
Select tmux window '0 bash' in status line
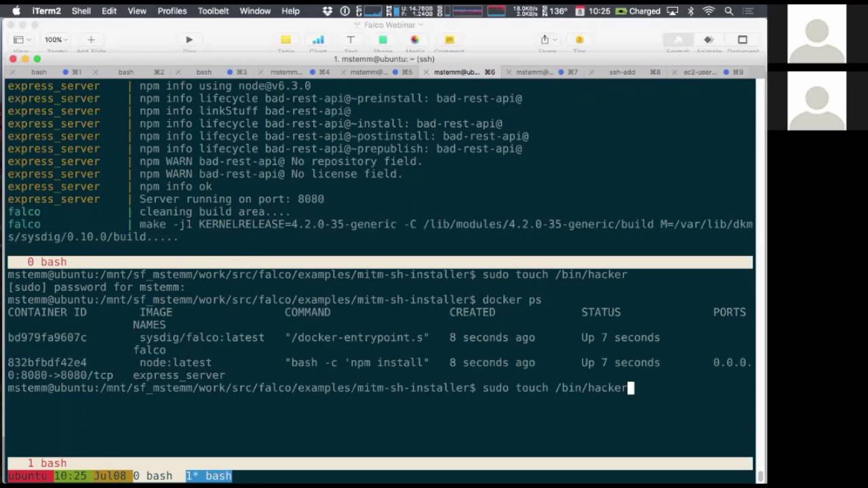click(x=153, y=476)
